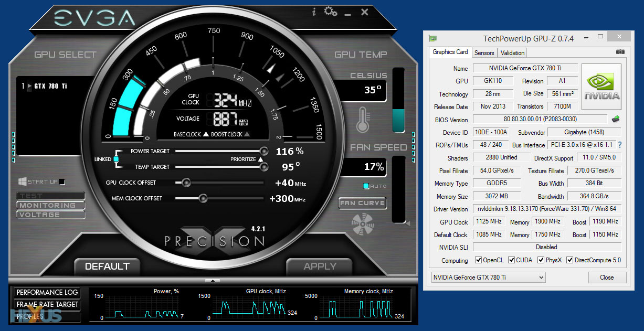644x331 pixels.
Task: Click the +300 MHz mem clock offset value
Action: 287,199
